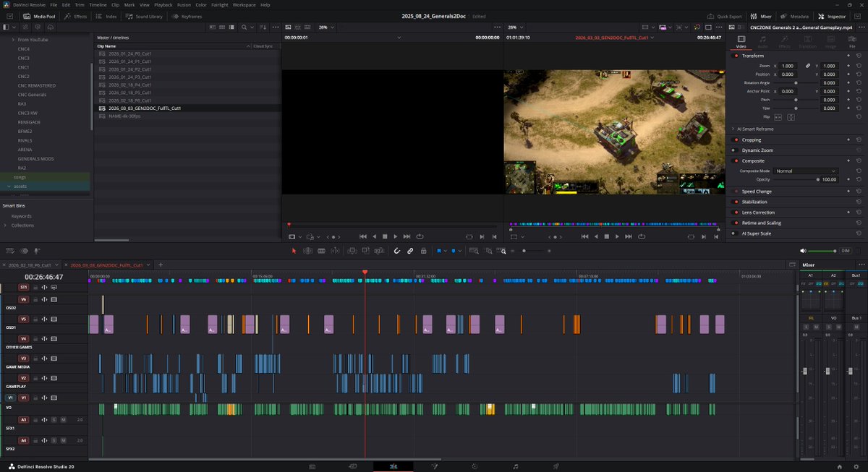Image resolution: width=868 pixels, height=472 pixels.
Task: Open the Effects panel button
Action: point(75,16)
